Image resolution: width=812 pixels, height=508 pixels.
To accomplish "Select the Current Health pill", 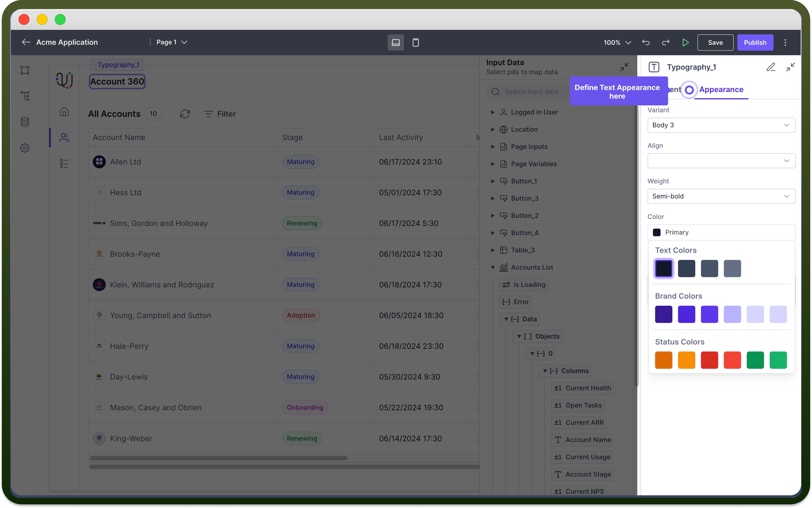I will [x=582, y=388].
